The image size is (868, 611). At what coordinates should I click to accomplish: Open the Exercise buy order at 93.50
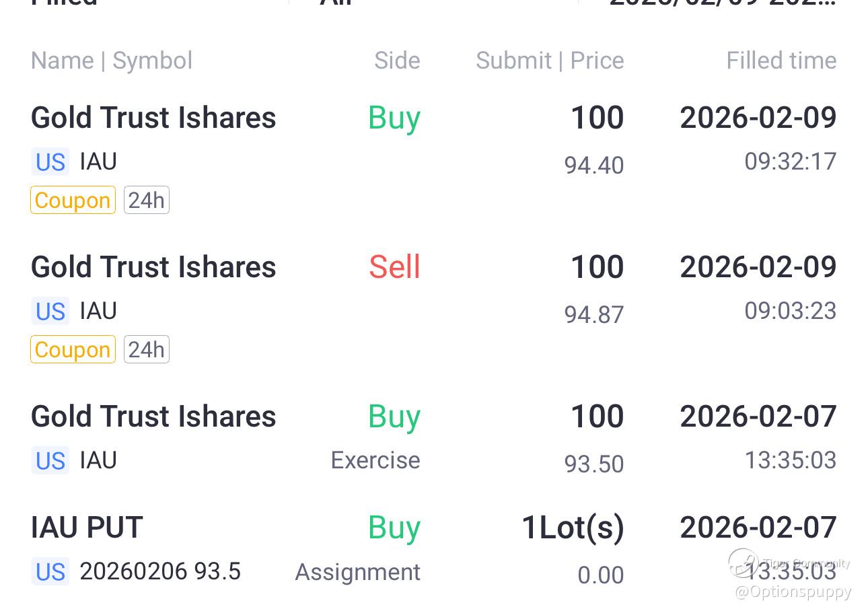tap(153, 417)
